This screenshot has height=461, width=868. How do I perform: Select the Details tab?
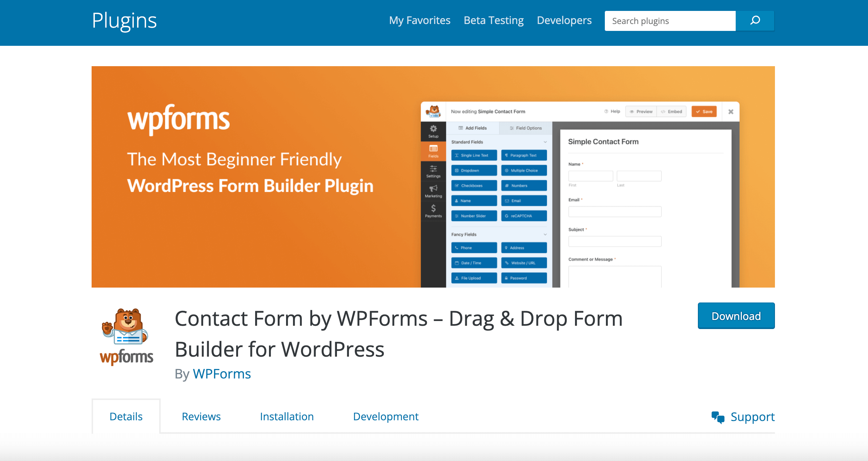click(x=126, y=416)
